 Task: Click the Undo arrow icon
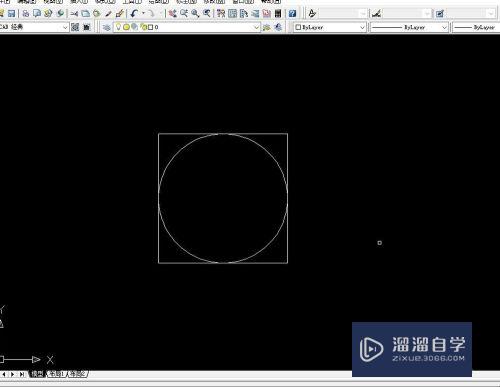tap(134, 14)
